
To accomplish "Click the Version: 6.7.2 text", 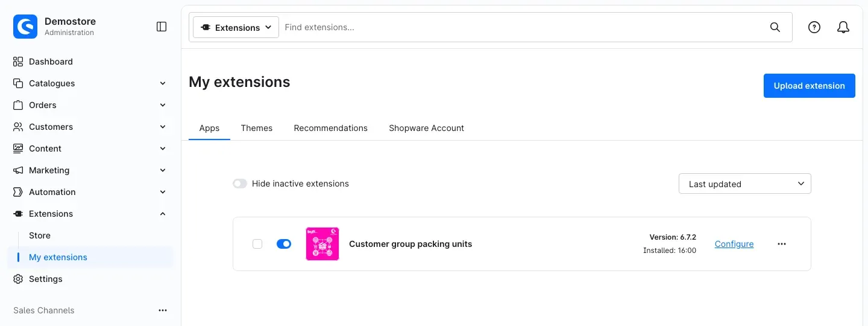I will point(673,237).
